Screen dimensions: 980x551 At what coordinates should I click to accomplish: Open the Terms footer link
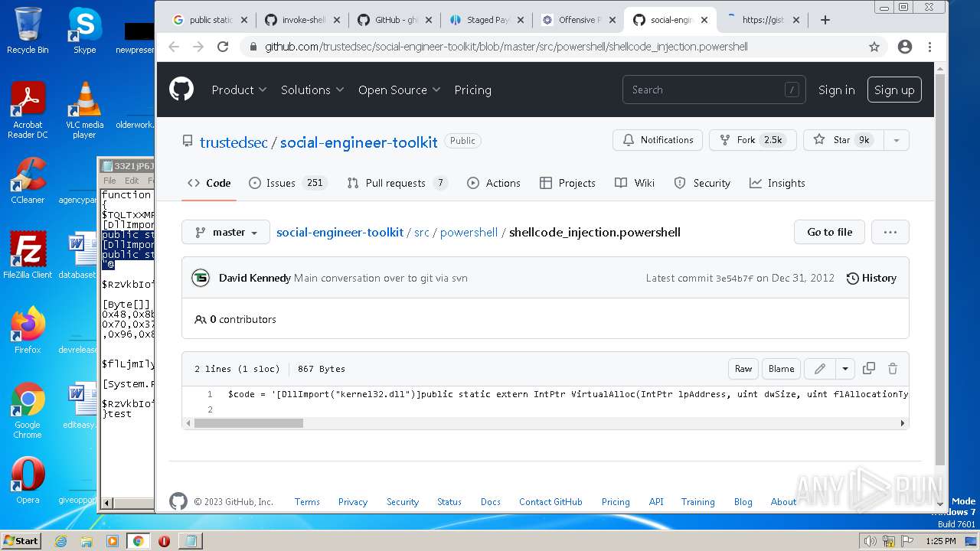(x=307, y=502)
